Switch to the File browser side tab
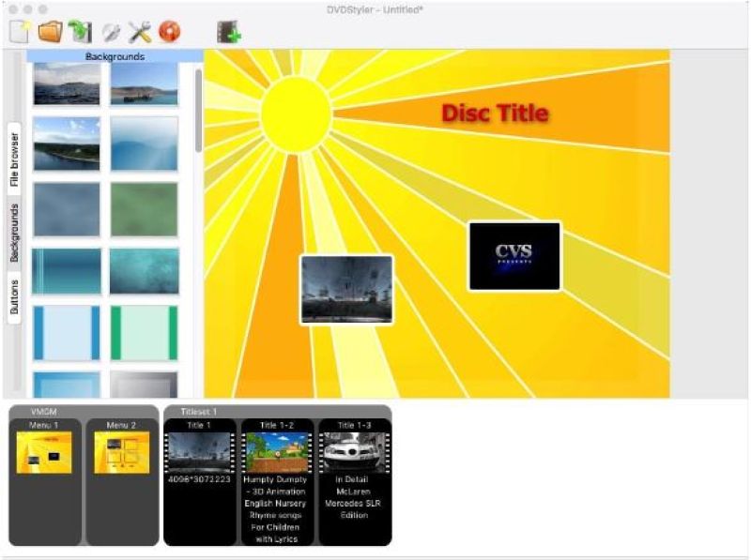The image size is (751, 560). [14, 159]
